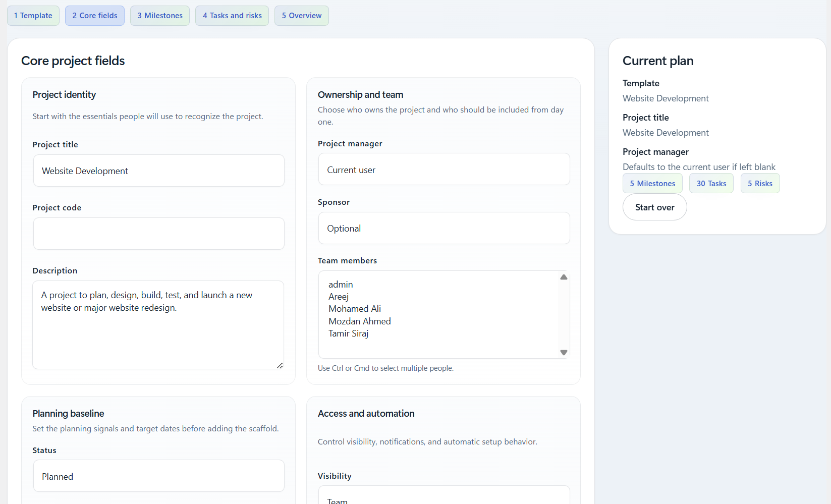Pick Tamir Siraj in Team members
This screenshot has width=831, height=504.
pos(349,333)
